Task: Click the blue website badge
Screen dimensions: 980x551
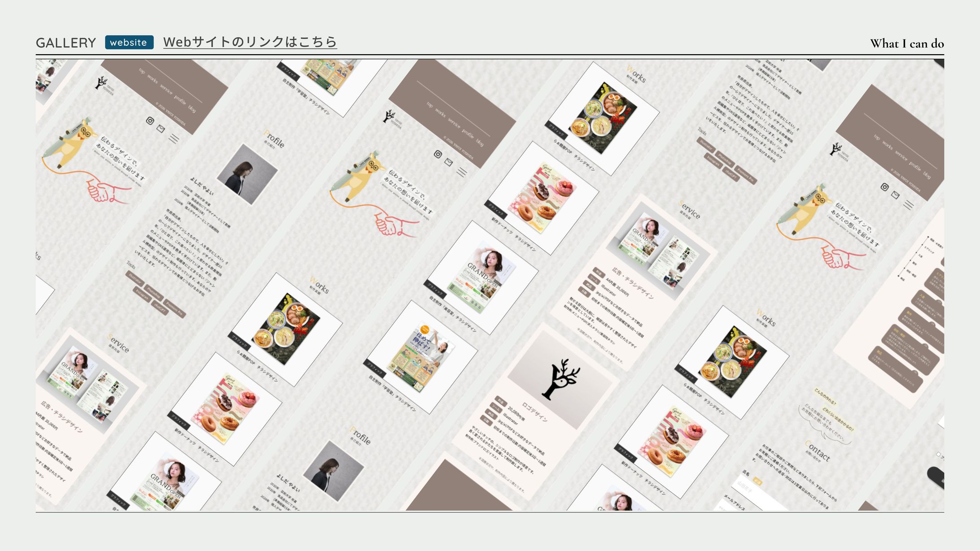Action: 129,43
